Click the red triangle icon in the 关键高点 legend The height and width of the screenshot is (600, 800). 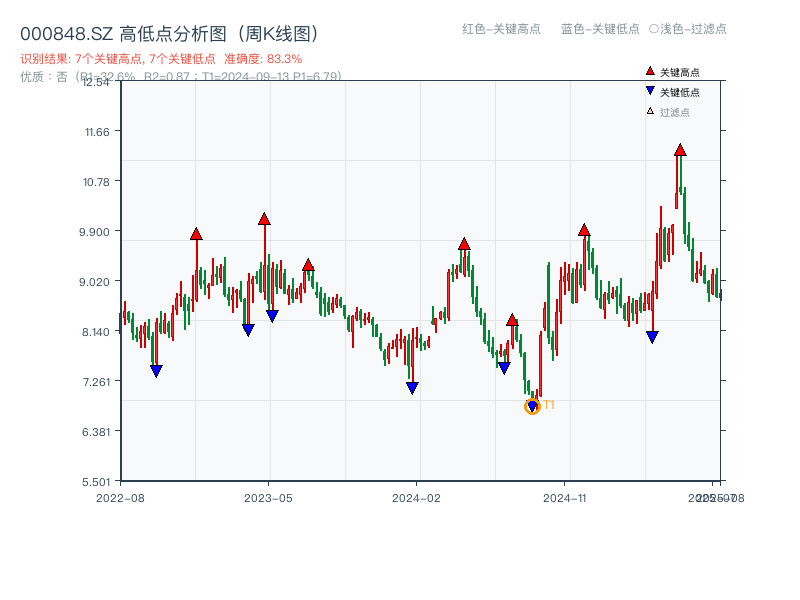[x=650, y=71]
